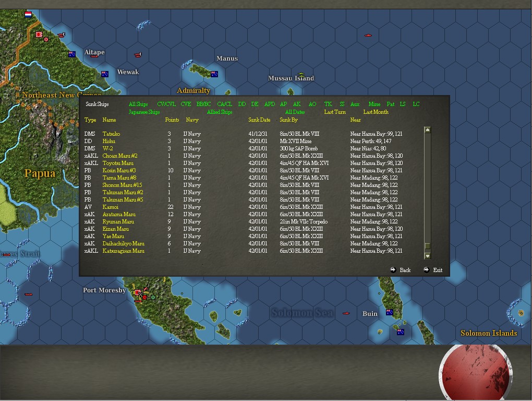Click the Australian flag base marker near Buin

point(390,312)
